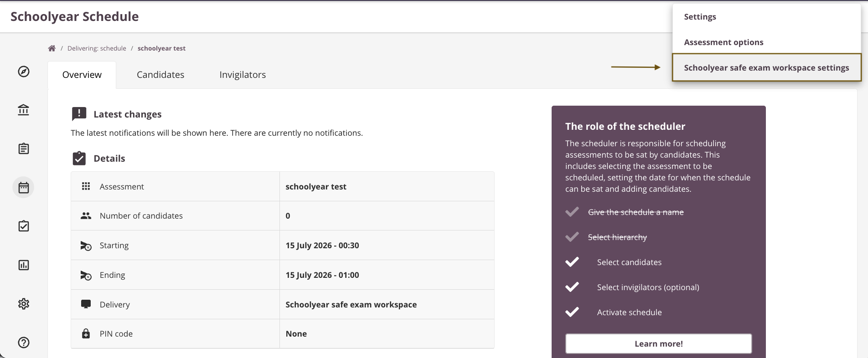The image size is (868, 358).
Task: Click the Learn more! button
Action: [x=659, y=344]
